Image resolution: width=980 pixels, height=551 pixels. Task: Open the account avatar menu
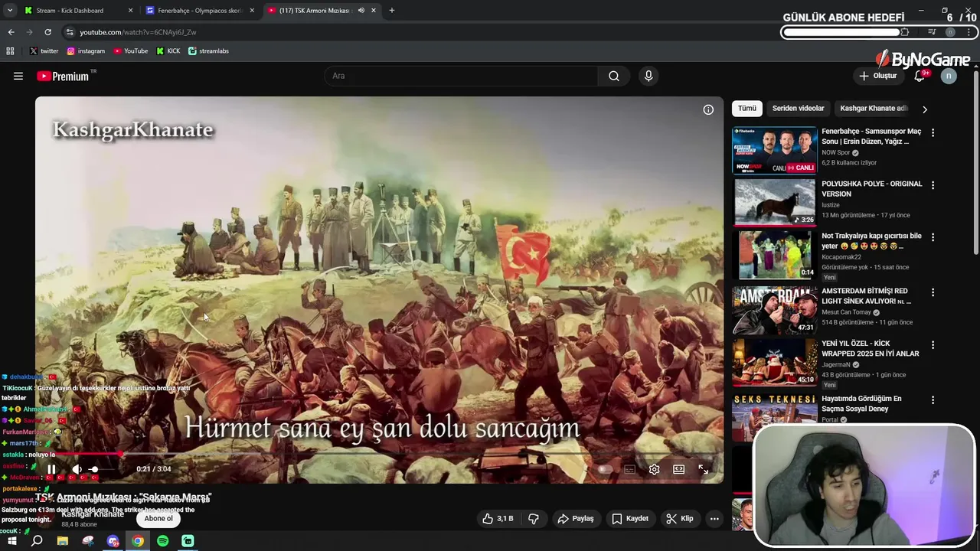point(949,76)
